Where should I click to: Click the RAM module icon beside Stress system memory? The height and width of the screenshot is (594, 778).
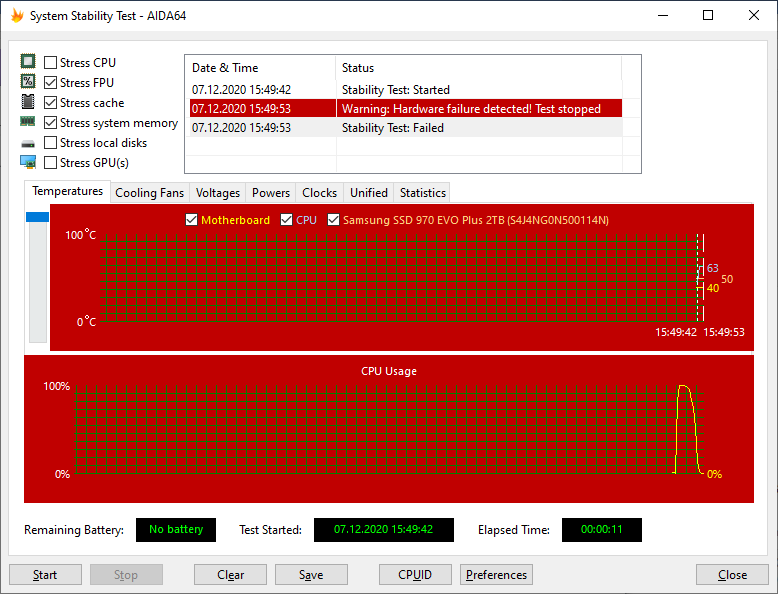pyautogui.click(x=27, y=121)
